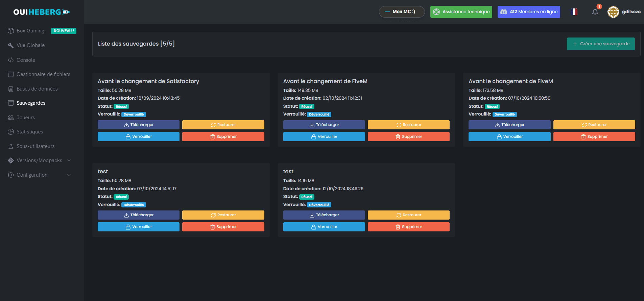Download the 173.58 MB FiveM backup
This screenshot has width=644, height=301.
tap(509, 125)
